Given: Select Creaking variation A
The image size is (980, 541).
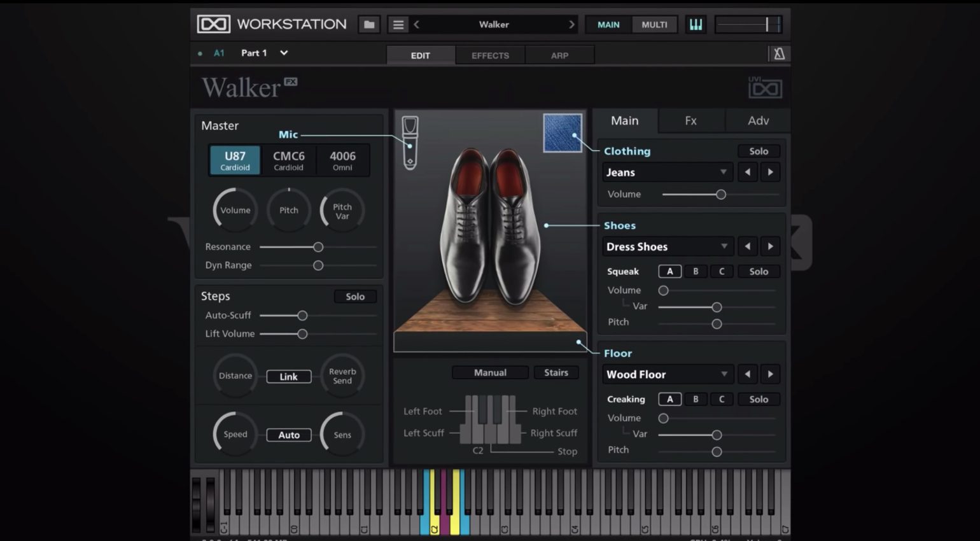Looking at the screenshot, I should click(x=670, y=399).
